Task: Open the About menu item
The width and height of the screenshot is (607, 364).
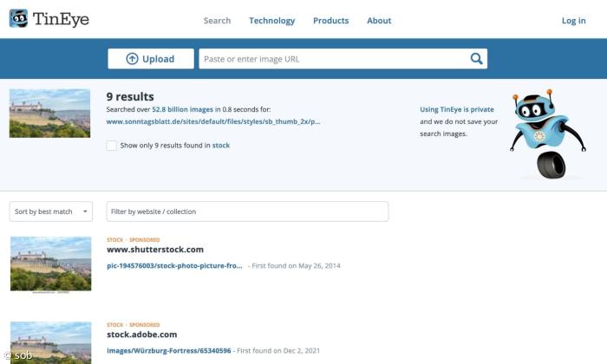Action: point(379,21)
